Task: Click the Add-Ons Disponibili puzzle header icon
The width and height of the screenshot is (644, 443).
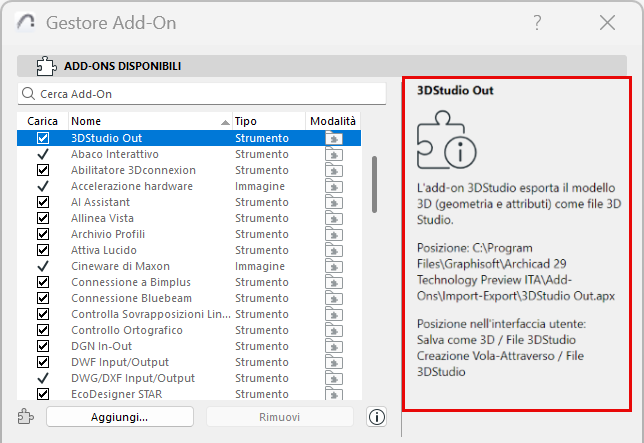Action: (45, 66)
